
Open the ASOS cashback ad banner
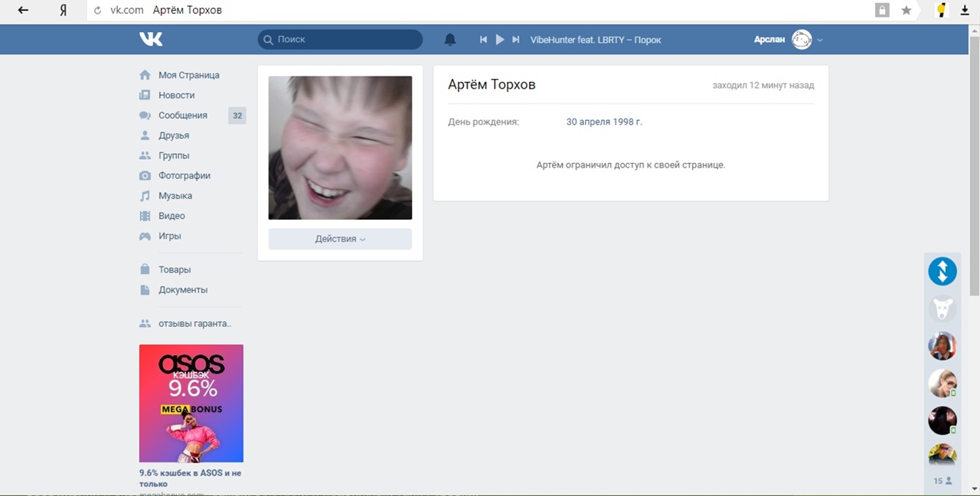[x=191, y=403]
